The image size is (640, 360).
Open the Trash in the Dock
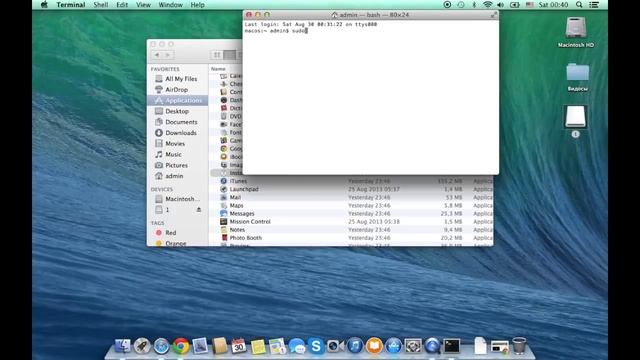coord(519,346)
